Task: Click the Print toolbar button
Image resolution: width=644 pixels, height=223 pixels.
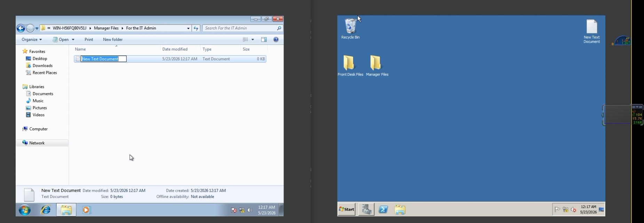Action: 89,40
